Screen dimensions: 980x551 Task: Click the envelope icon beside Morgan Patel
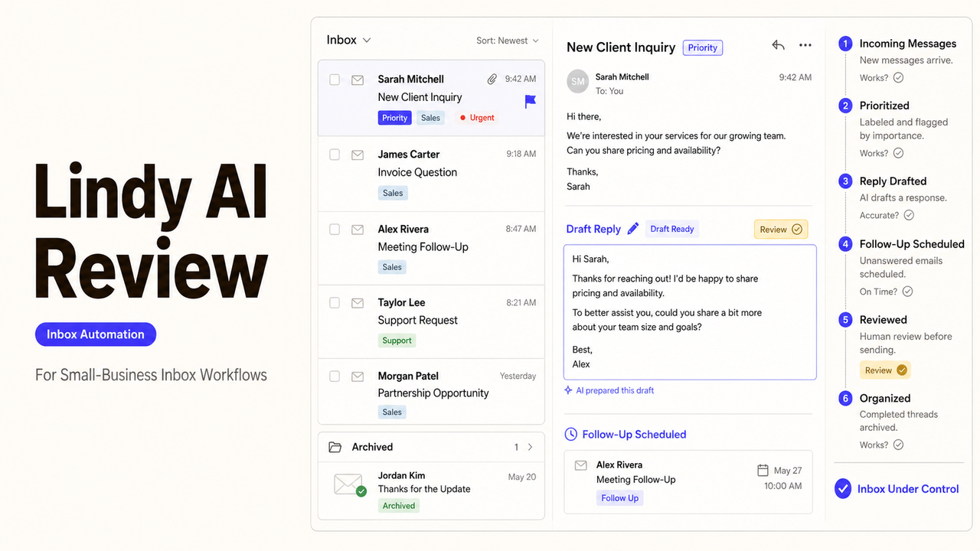358,377
